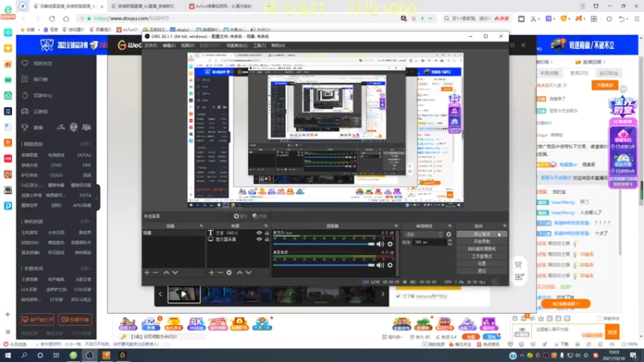Open Task View on the taskbar
This screenshot has width=644, height=362.
click(x=56, y=356)
